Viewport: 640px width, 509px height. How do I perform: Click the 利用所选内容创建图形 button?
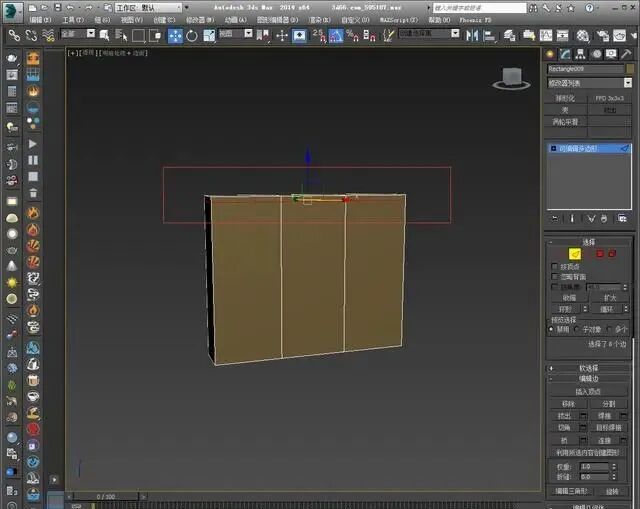[588, 452]
